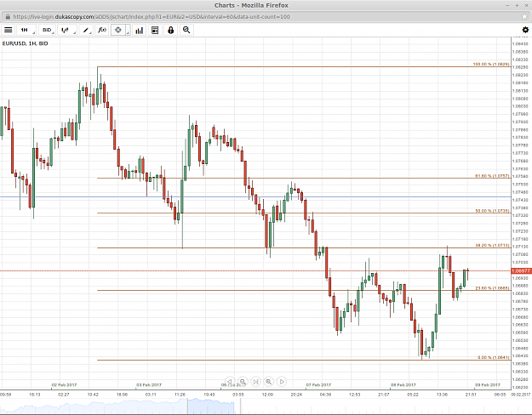Click the blue horizontal line on chart
This screenshot has height=415, width=532.
(x=255, y=196)
